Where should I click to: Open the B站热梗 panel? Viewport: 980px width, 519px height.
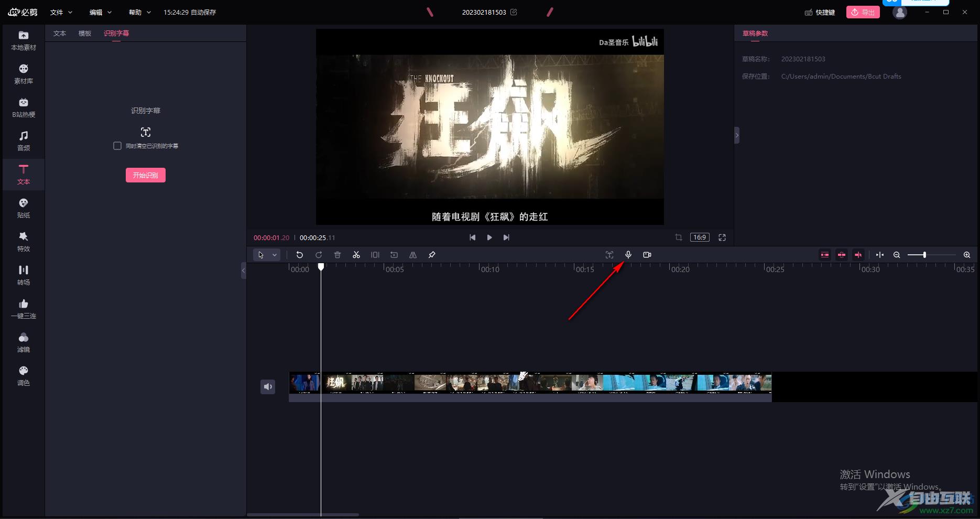pyautogui.click(x=24, y=107)
